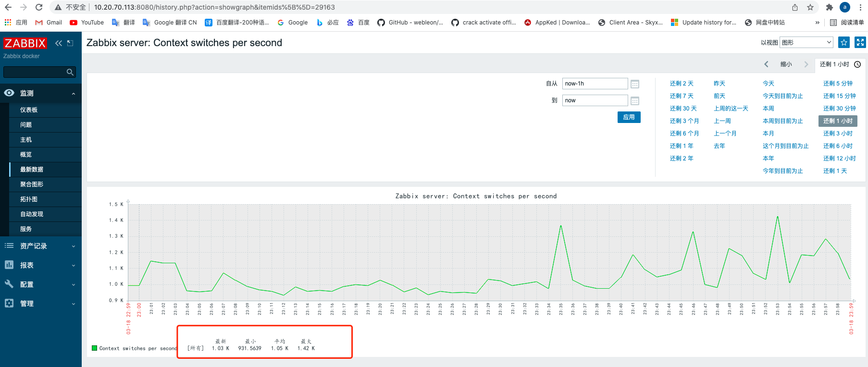Screen dimensions: 868x367
Task: Click the Monitoring eye icon
Action: [x=9, y=93]
